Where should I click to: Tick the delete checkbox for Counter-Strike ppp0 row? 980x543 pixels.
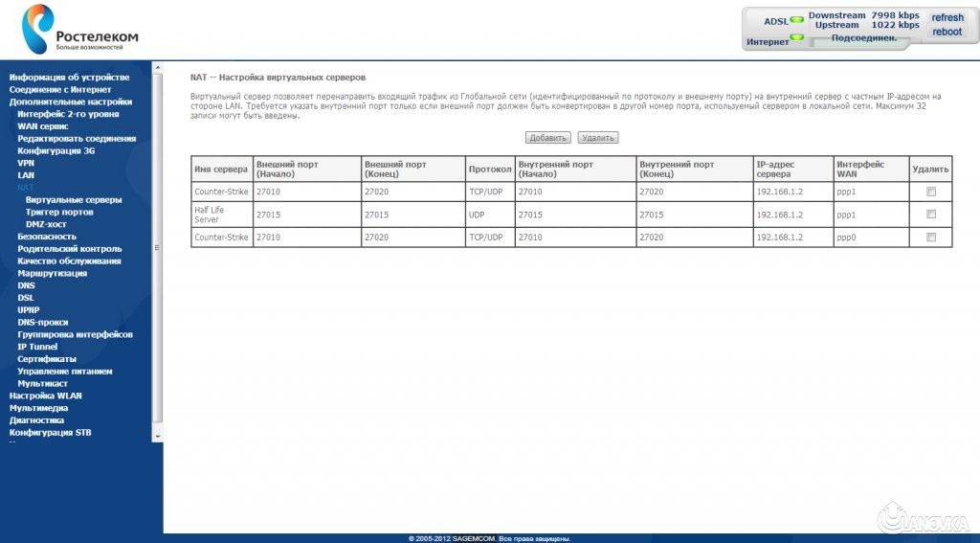coord(930,238)
